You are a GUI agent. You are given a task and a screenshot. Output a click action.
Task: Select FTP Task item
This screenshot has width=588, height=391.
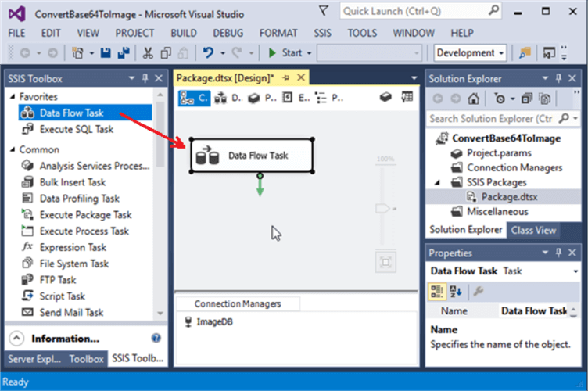(x=58, y=280)
